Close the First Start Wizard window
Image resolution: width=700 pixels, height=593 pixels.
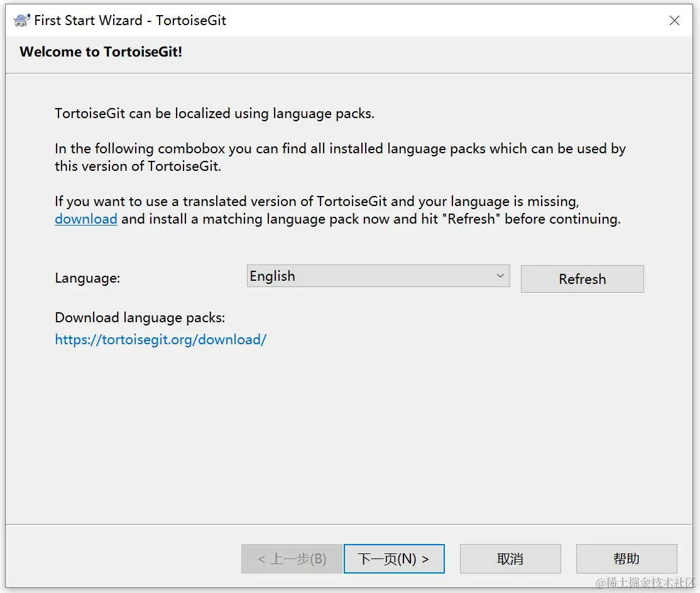tap(674, 21)
